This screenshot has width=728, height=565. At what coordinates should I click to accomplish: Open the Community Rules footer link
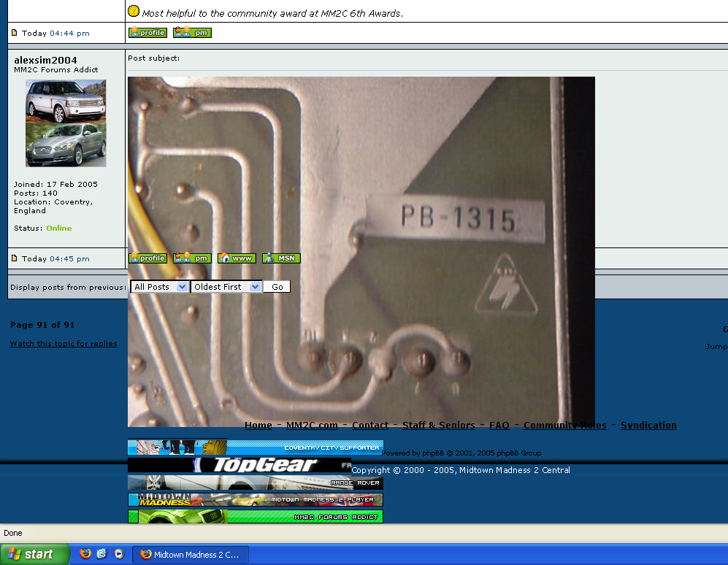tap(564, 426)
